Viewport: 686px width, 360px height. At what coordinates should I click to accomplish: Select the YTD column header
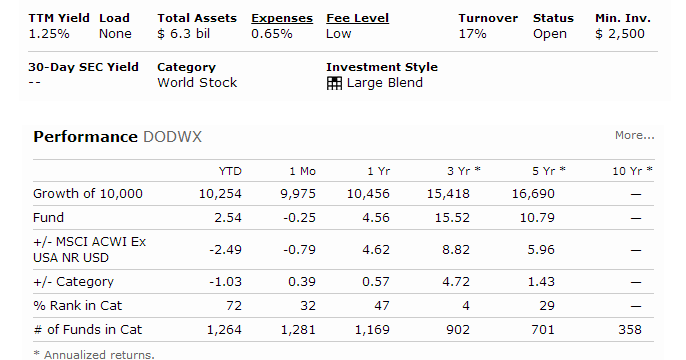230,171
